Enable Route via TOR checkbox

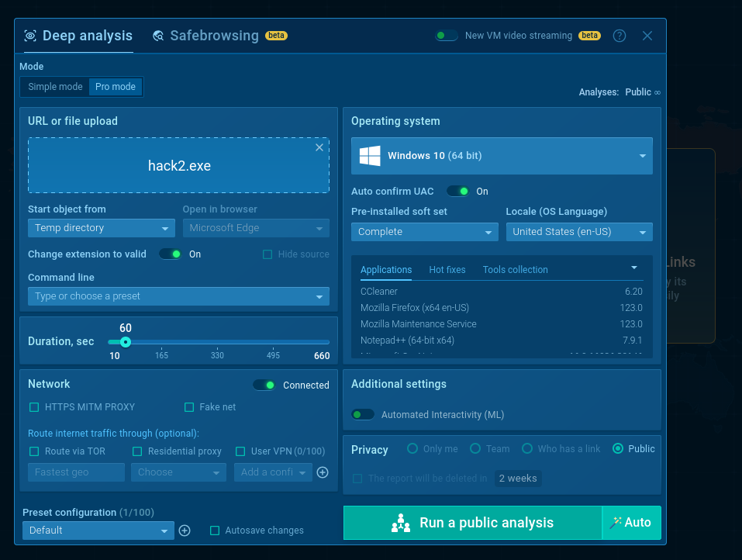tap(34, 451)
